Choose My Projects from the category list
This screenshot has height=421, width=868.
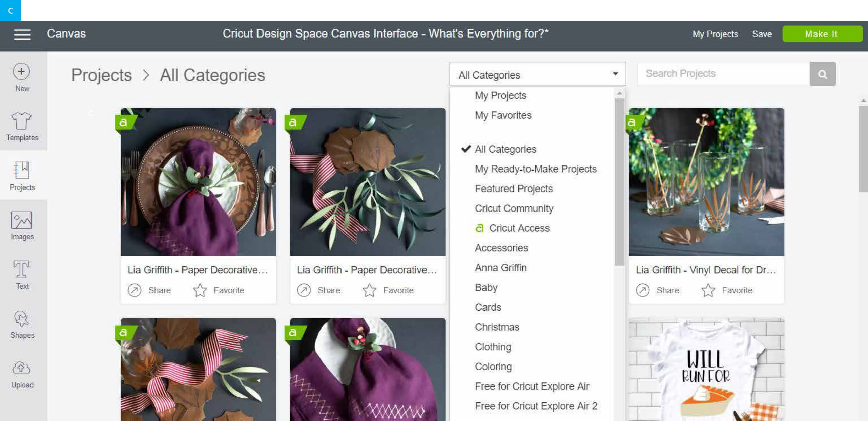[500, 95]
